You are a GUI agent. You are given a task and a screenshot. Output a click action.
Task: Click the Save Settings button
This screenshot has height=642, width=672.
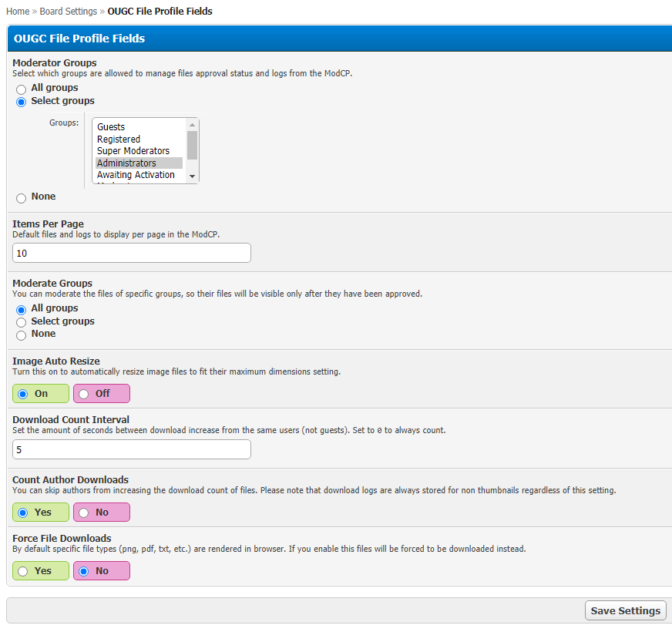[625, 611]
